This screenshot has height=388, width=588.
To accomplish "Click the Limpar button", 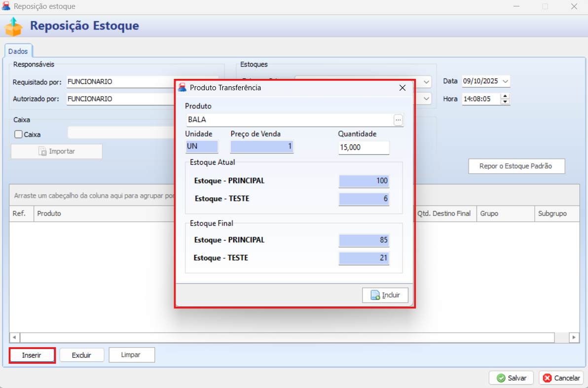I will (131, 355).
